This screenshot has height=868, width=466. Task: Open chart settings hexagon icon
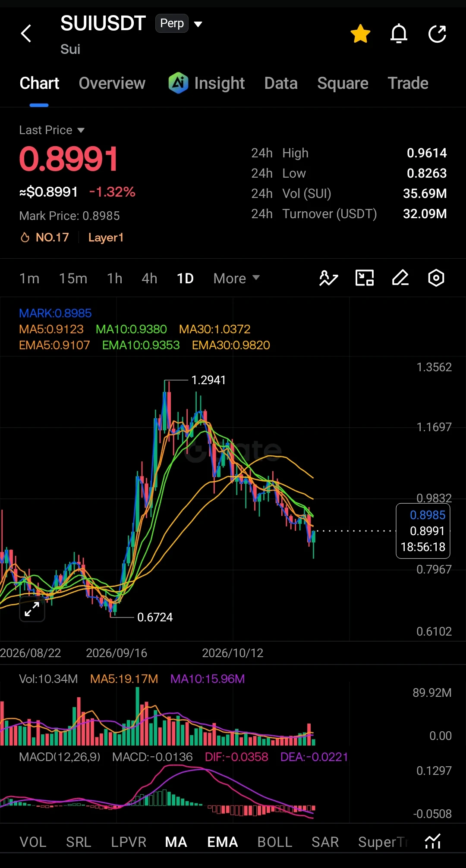tap(436, 278)
